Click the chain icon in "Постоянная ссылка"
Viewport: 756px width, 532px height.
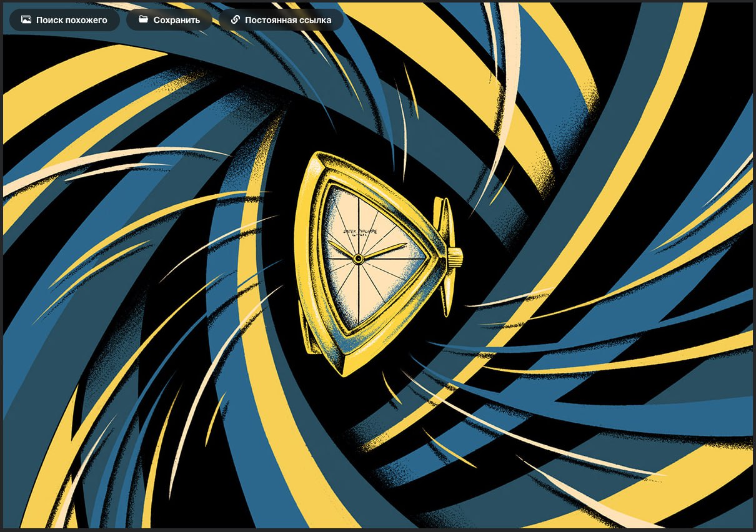[235, 20]
